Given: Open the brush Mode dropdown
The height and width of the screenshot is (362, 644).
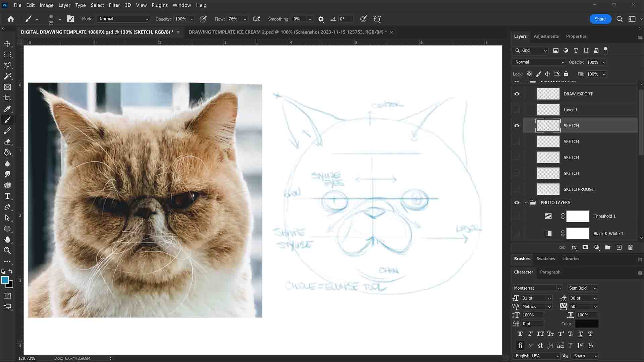Looking at the screenshot, I should pos(123,19).
